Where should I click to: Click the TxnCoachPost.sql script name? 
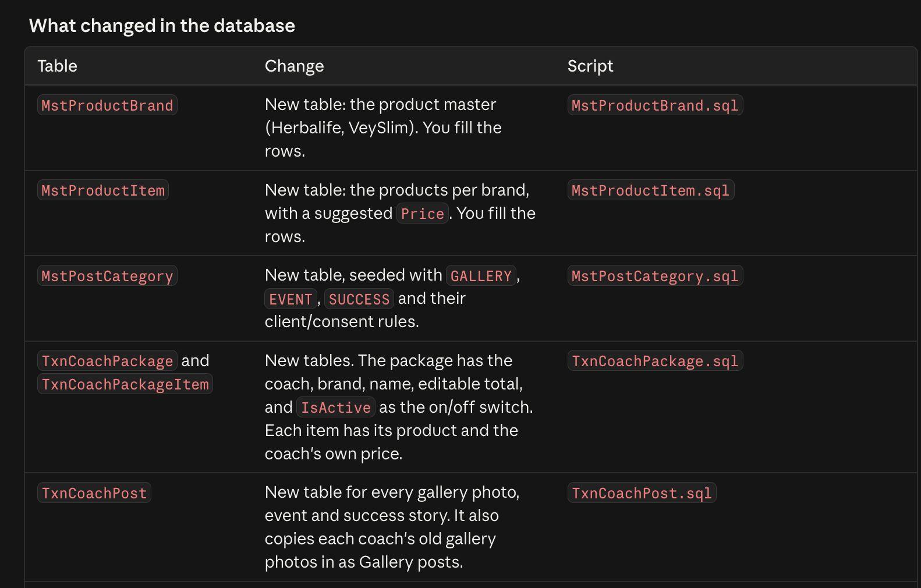642,493
